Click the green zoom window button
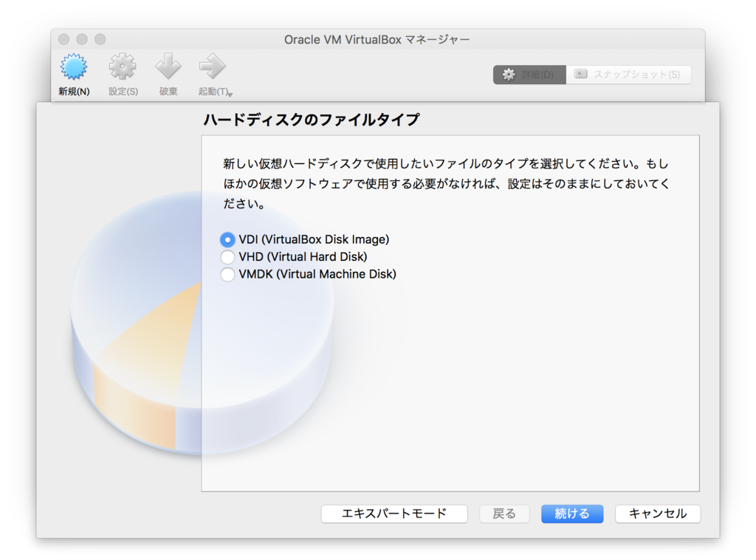756x560 pixels. tap(100, 39)
